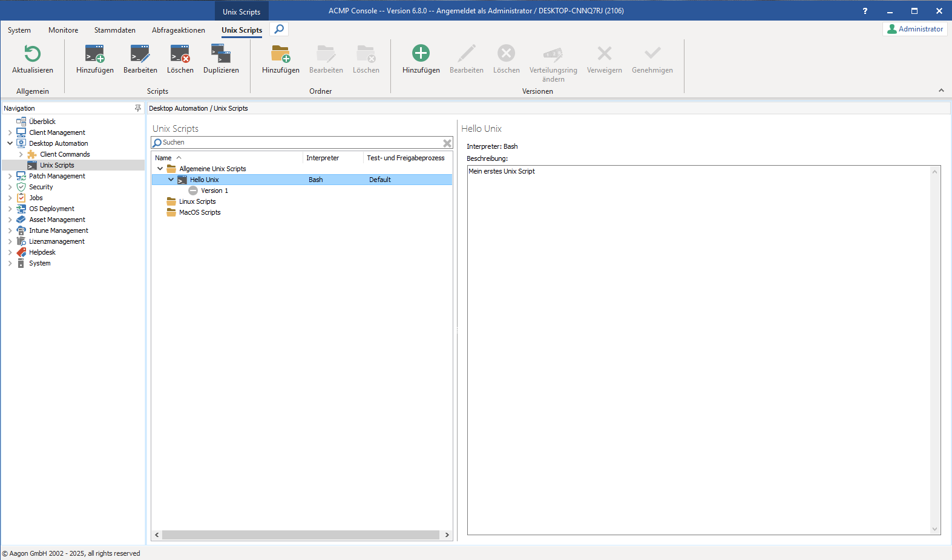Switch to the Abfrageaktionen tab
The image size is (952, 560).
(x=178, y=30)
